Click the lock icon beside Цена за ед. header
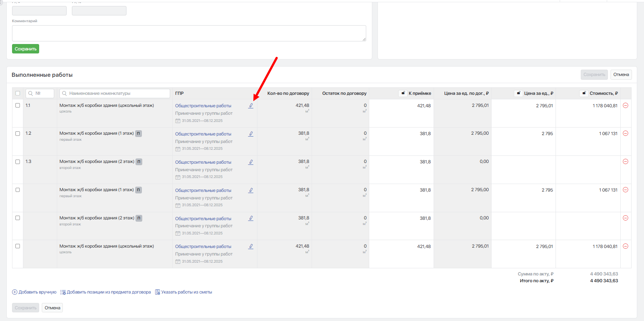Screen dimensions: 644x321 tap(519, 93)
